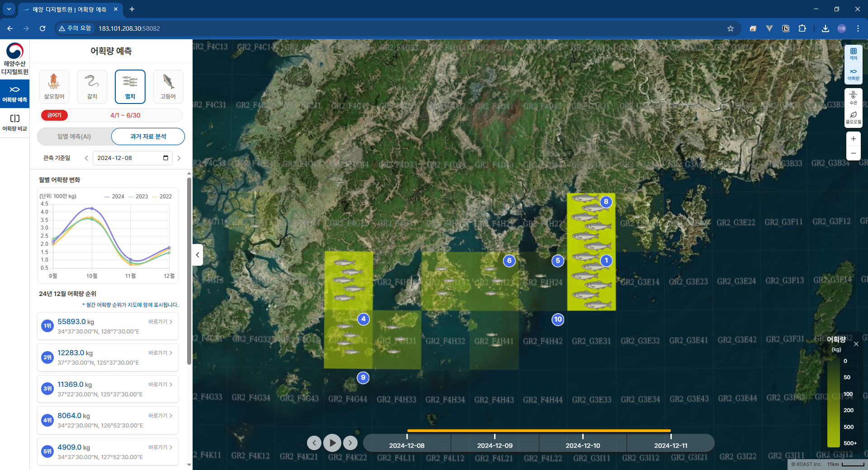Open 바로가기 for 5위 4909.0 kg
This screenshot has width=868, height=470.
point(160,447)
